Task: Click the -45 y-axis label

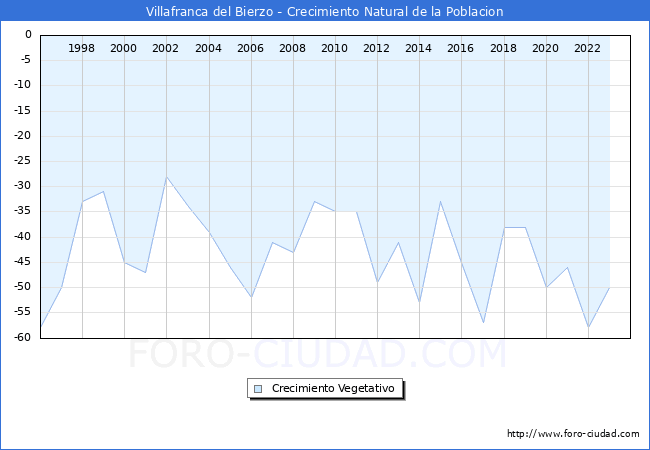Action: pyautogui.click(x=22, y=262)
